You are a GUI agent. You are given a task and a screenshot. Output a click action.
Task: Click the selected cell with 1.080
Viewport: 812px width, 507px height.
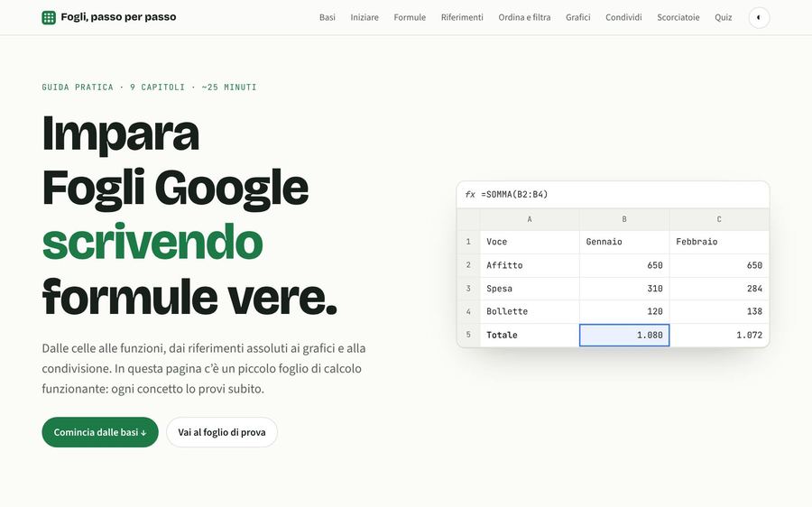coord(624,335)
